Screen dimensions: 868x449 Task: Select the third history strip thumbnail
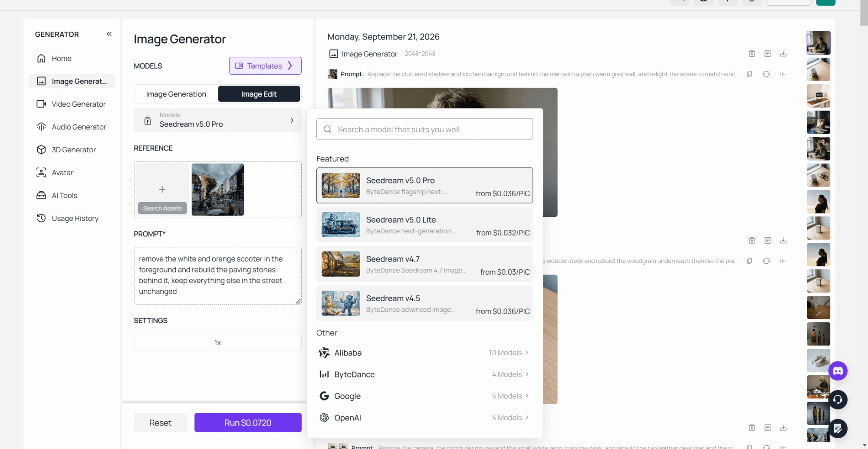[819, 96]
